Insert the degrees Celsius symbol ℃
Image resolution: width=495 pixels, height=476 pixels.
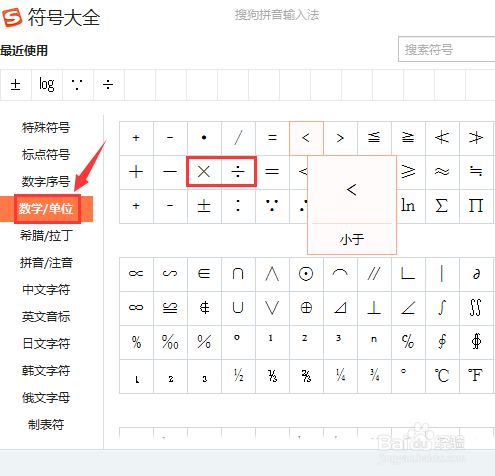pyautogui.click(x=442, y=376)
